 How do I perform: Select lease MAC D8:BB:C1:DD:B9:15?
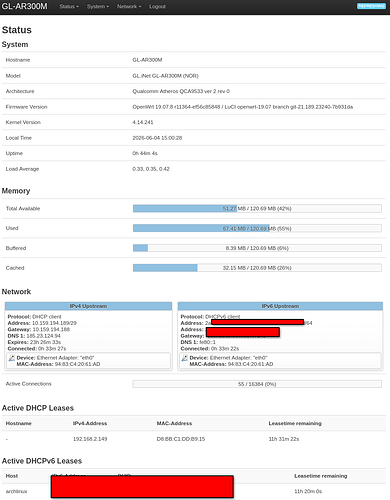[181, 439]
